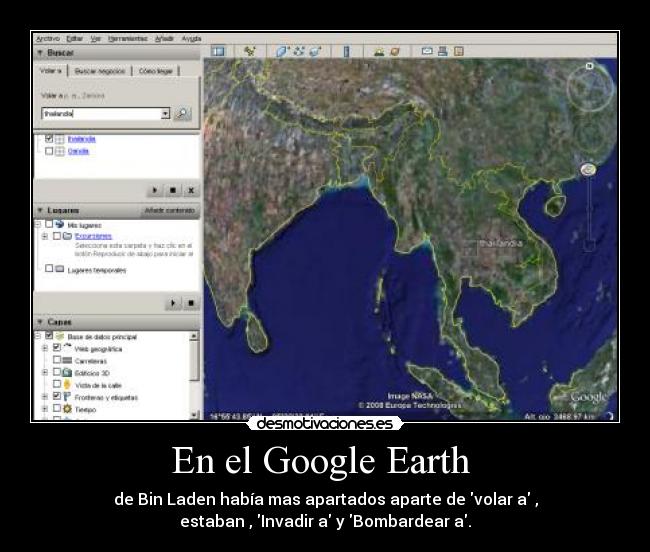The height and width of the screenshot is (552, 650).
Task: Click the thailandia search result link
Action: click(x=82, y=139)
